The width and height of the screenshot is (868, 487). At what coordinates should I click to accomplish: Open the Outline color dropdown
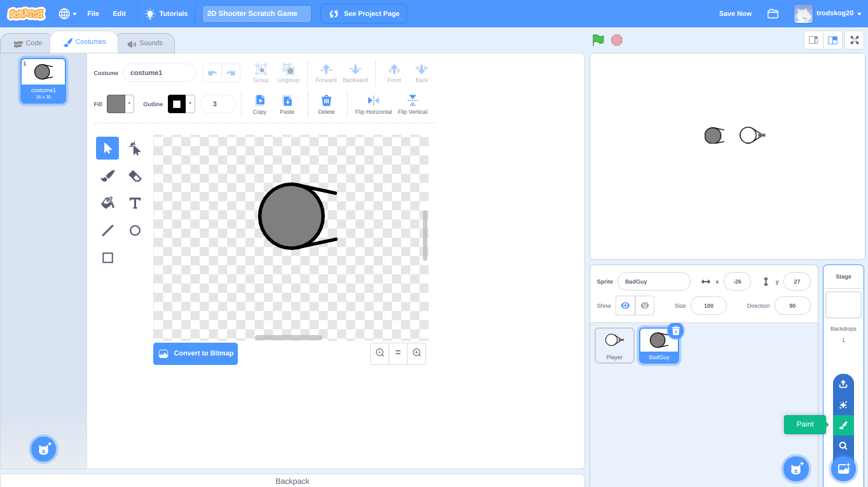point(189,103)
